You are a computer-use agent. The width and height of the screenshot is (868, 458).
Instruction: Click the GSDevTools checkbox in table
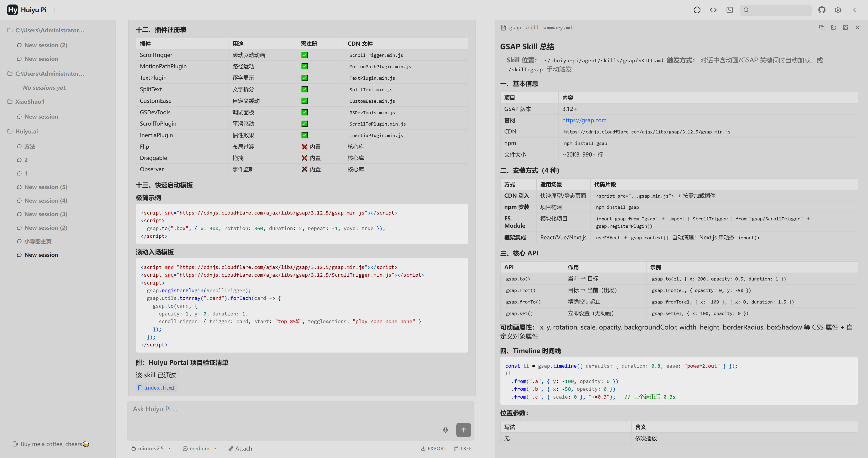tap(304, 112)
